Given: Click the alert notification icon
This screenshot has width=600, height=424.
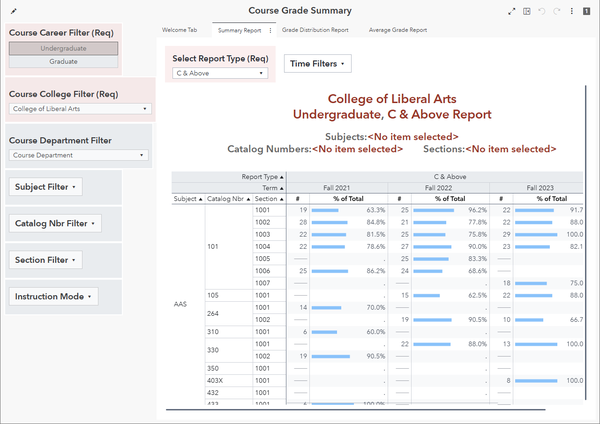Looking at the screenshot, I should (586, 11).
